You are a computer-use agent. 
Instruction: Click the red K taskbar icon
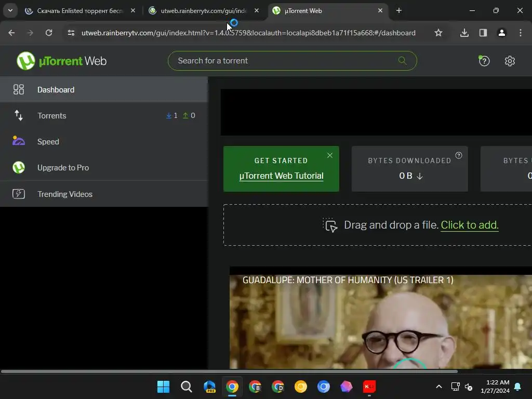point(369,387)
